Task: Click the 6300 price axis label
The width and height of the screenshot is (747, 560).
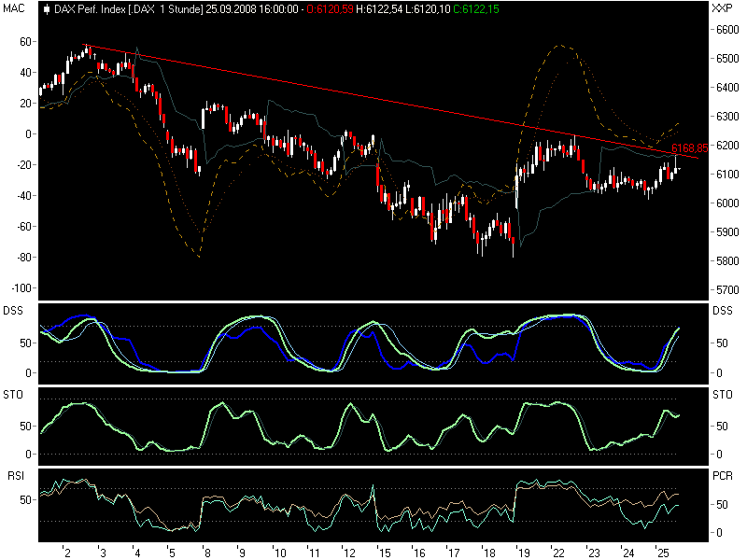Action: (727, 116)
